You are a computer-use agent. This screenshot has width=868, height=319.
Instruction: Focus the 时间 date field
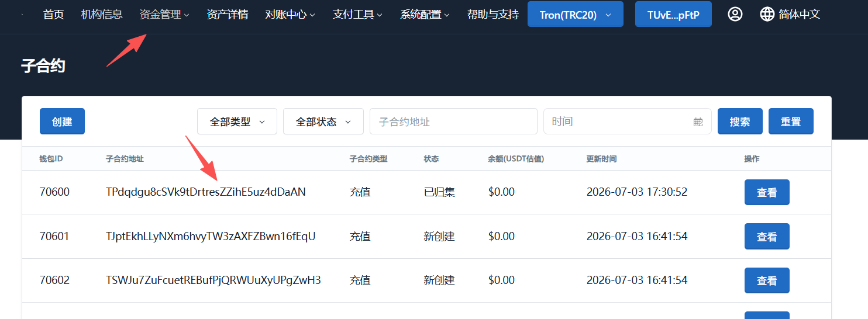pos(628,122)
